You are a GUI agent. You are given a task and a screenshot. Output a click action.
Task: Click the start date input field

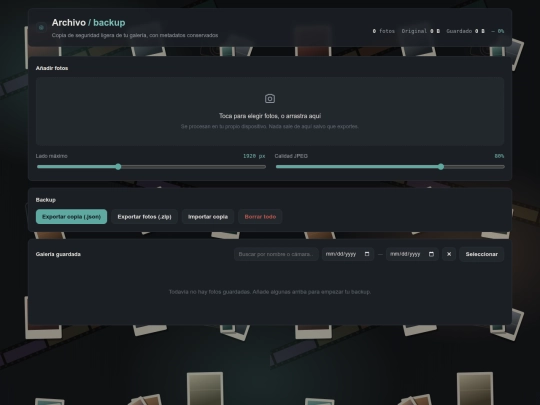(348, 254)
